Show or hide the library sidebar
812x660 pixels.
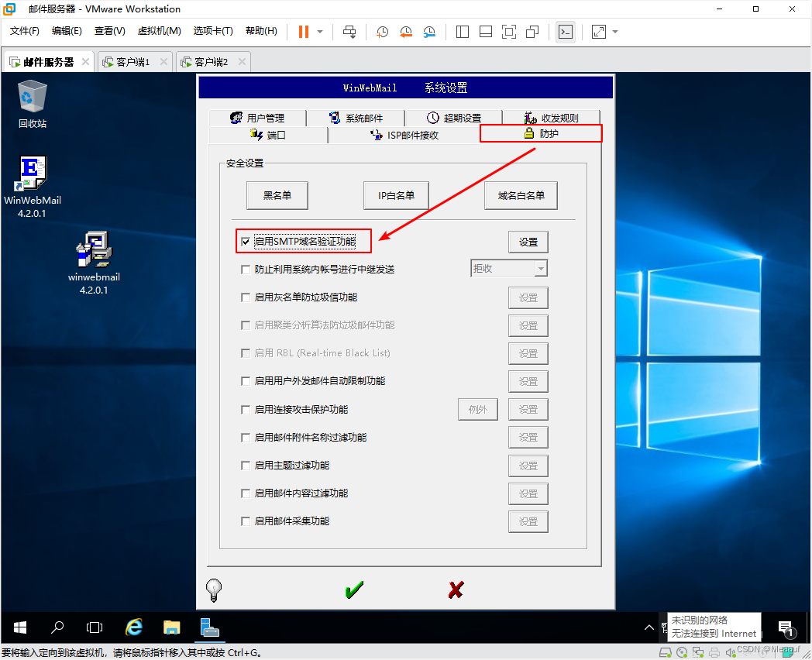[x=463, y=32]
